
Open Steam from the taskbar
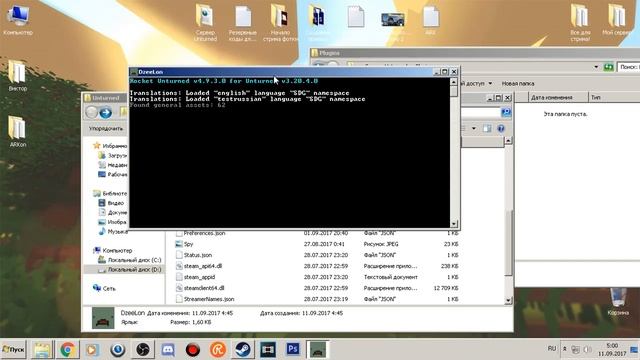tap(243, 350)
